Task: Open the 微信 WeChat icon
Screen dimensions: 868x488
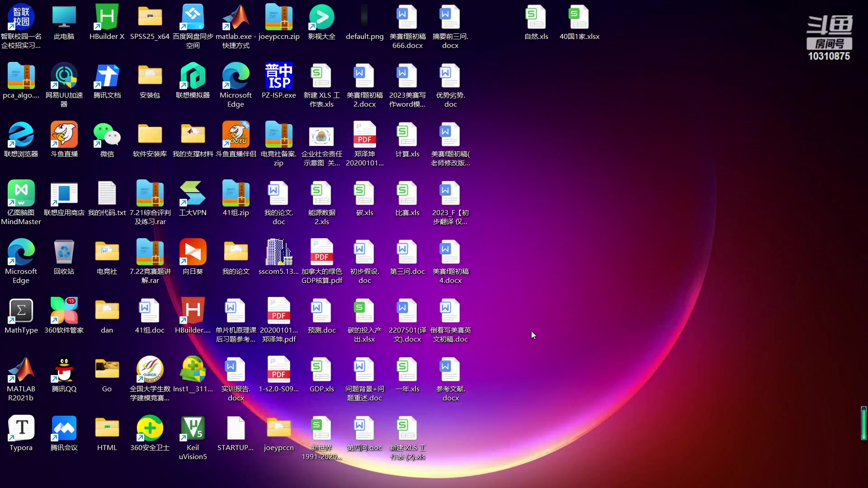Action: pos(107,139)
